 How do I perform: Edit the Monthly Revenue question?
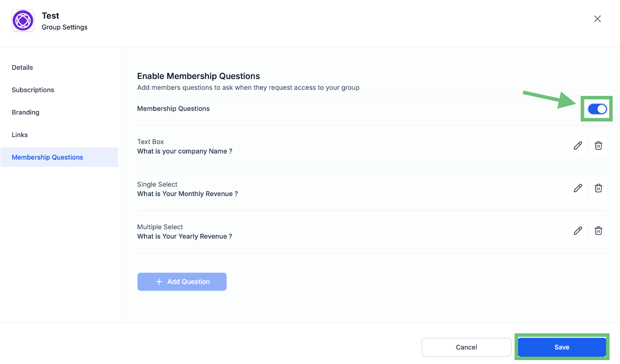click(x=577, y=188)
